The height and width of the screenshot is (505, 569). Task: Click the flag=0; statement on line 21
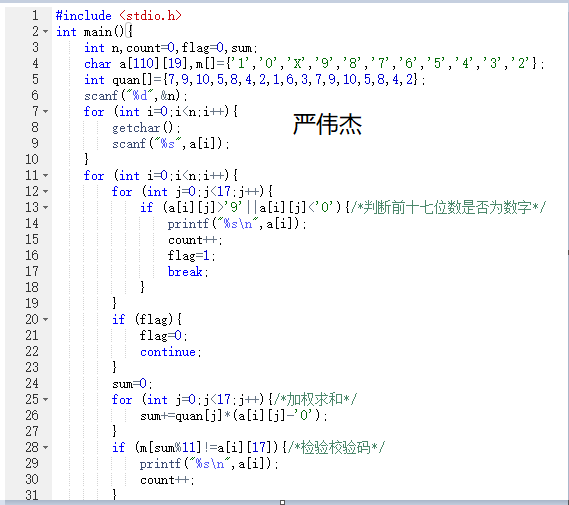click(x=164, y=336)
